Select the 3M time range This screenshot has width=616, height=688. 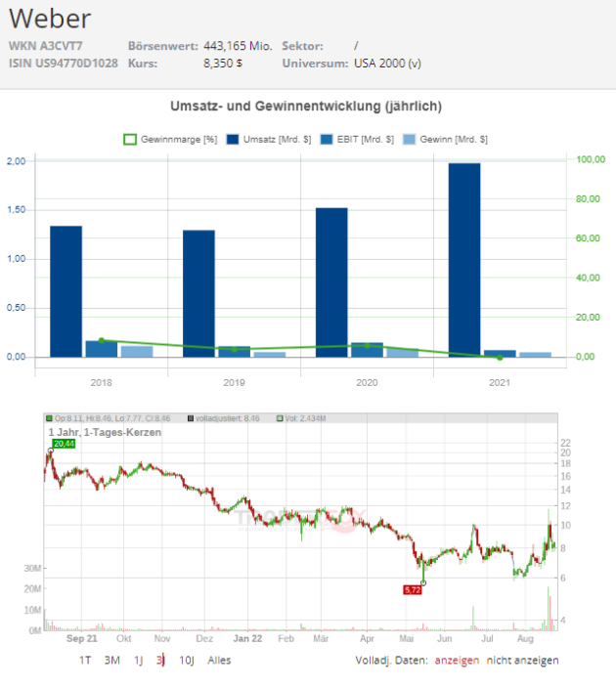(x=112, y=661)
